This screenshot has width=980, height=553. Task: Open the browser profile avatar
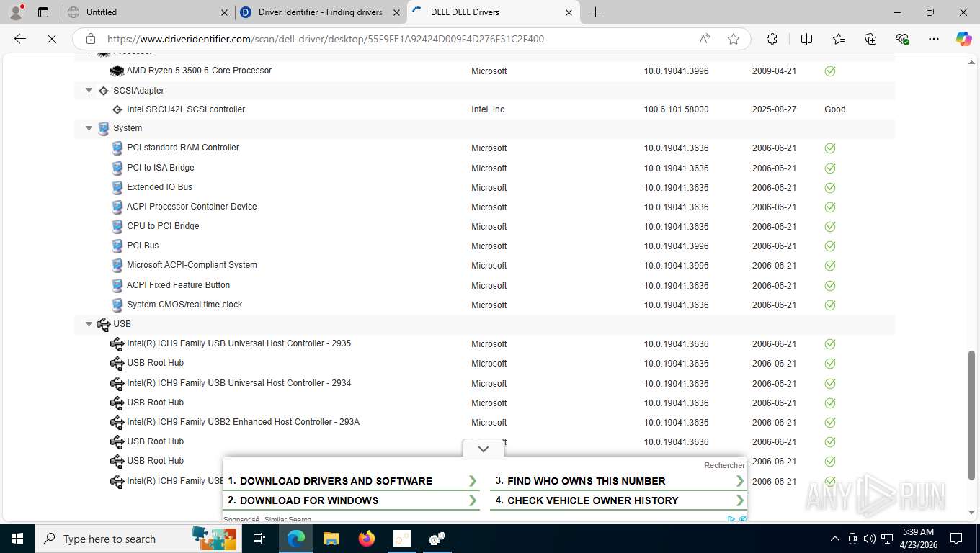point(16,12)
